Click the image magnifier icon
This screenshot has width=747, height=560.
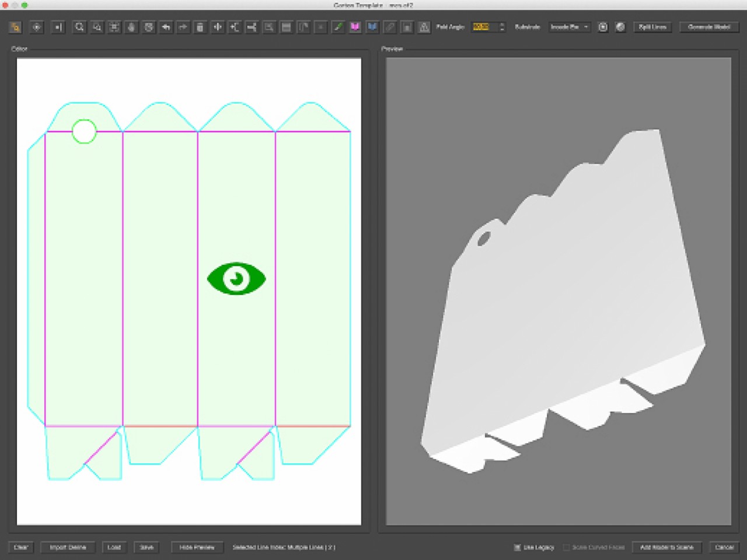pyautogui.click(x=269, y=27)
